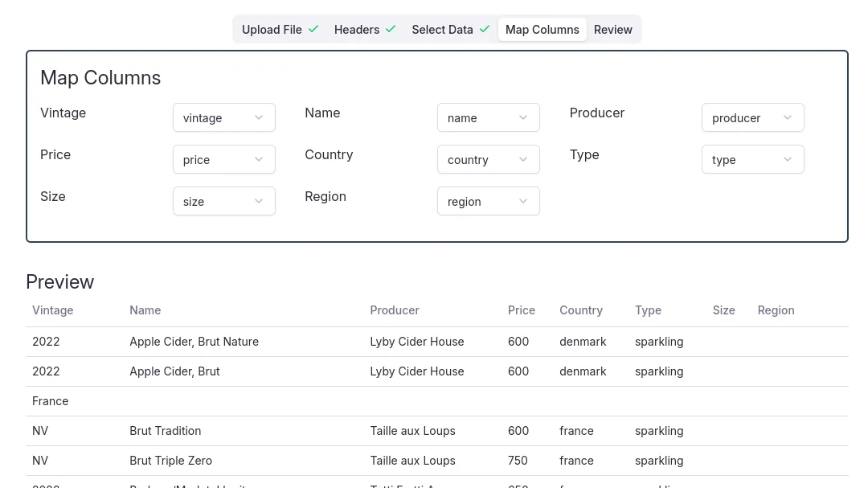
Task: Go to the Headers step tab
Action: coord(357,30)
